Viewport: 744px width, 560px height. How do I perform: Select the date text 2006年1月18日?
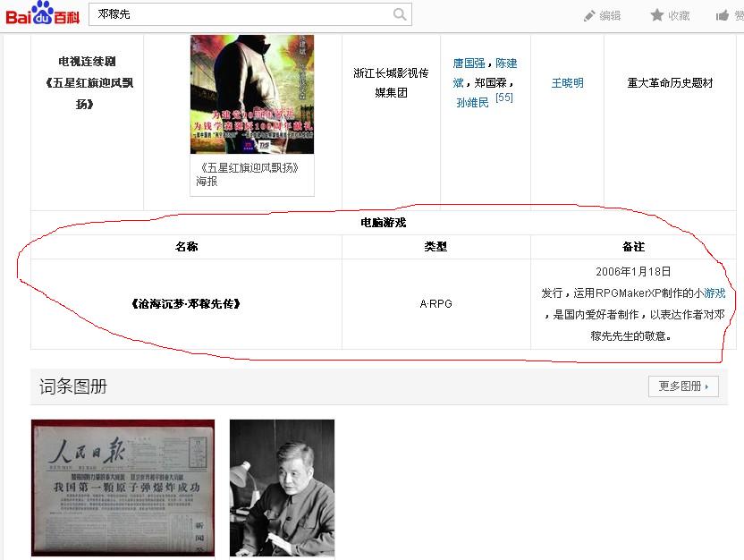tap(633, 271)
